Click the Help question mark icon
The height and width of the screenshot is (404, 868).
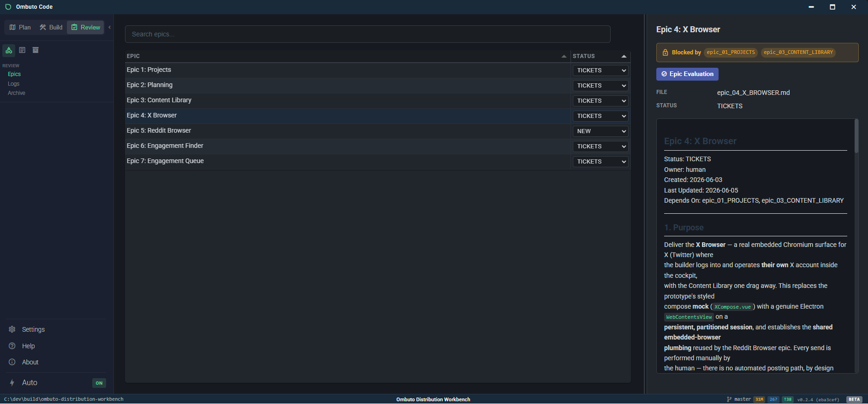(12, 346)
